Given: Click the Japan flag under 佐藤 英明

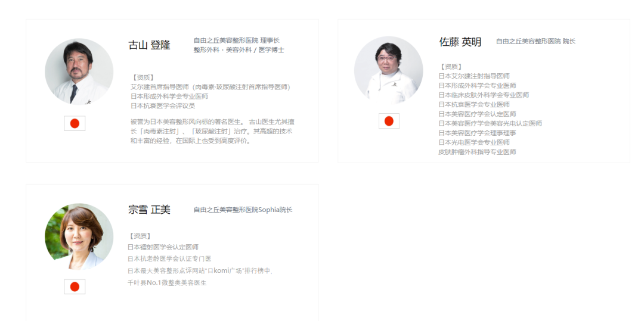Looking at the screenshot, I should 389,121.
